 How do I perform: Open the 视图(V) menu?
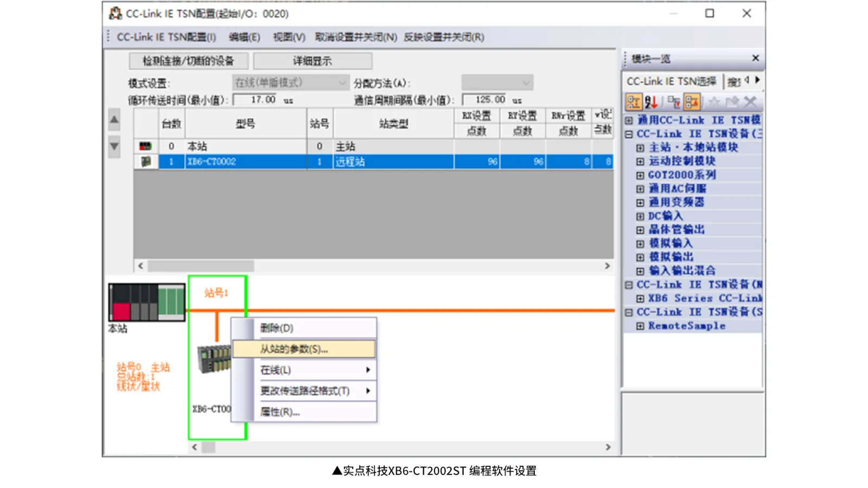289,37
